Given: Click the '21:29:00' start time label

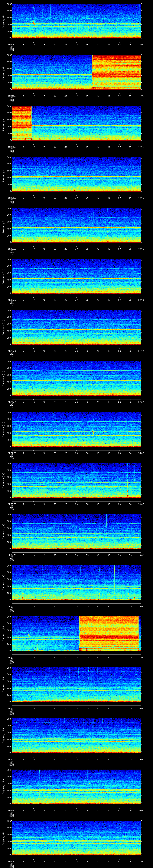Looking at the screenshot, I should [12, 810].
